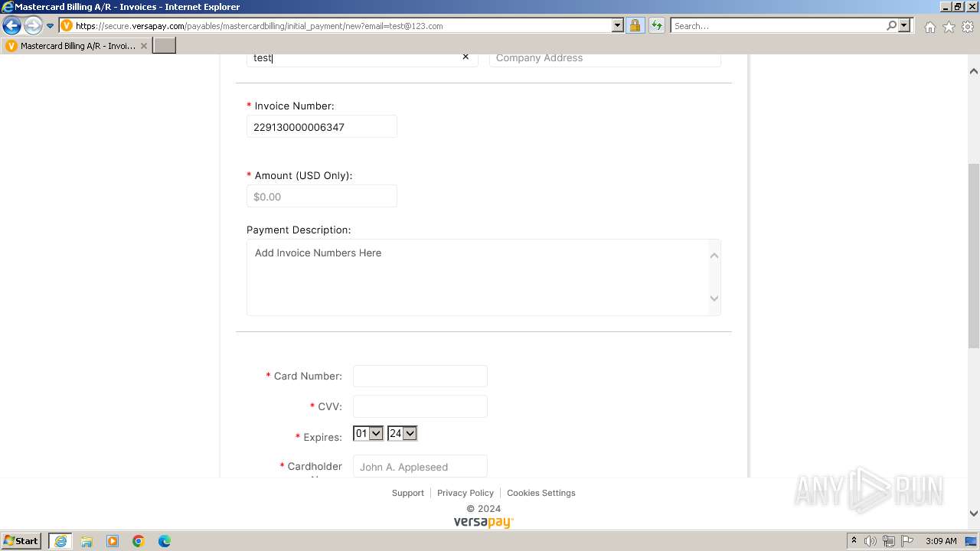The image size is (980, 551).
Task: Click the page vertical scrollbar thumb
Action: click(974, 256)
